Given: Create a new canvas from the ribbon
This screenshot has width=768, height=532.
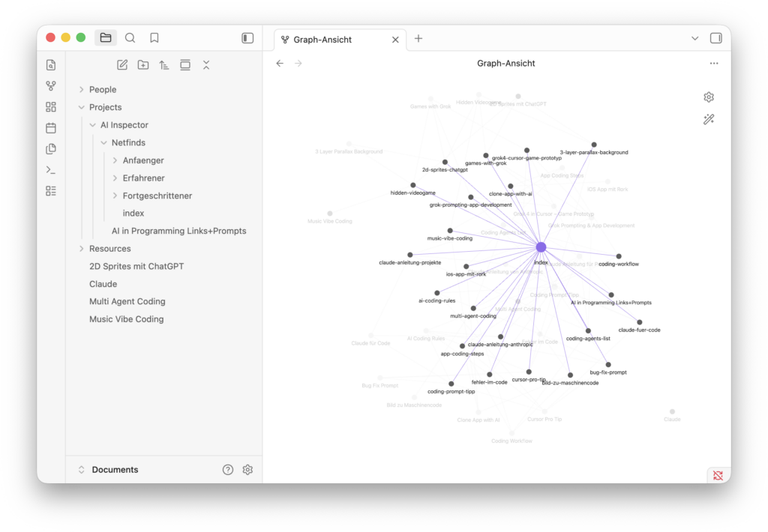Looking at the screenshot, I should point(51,107).
